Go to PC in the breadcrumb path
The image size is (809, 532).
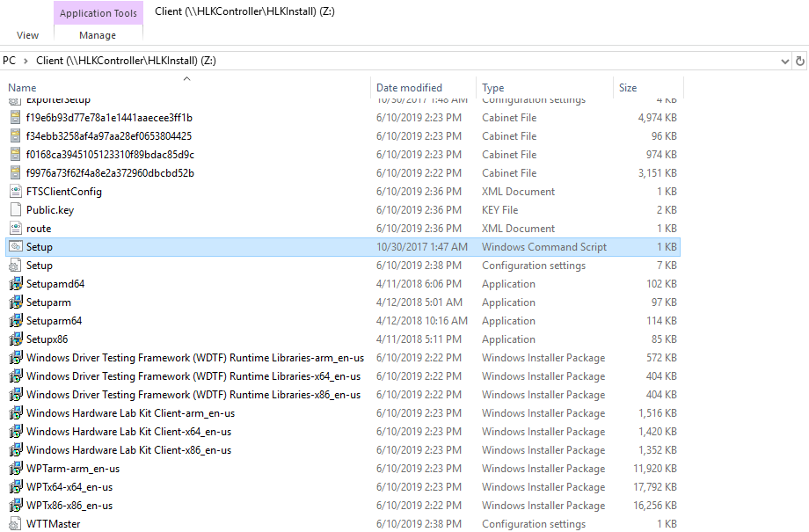(x=10, y=61)
